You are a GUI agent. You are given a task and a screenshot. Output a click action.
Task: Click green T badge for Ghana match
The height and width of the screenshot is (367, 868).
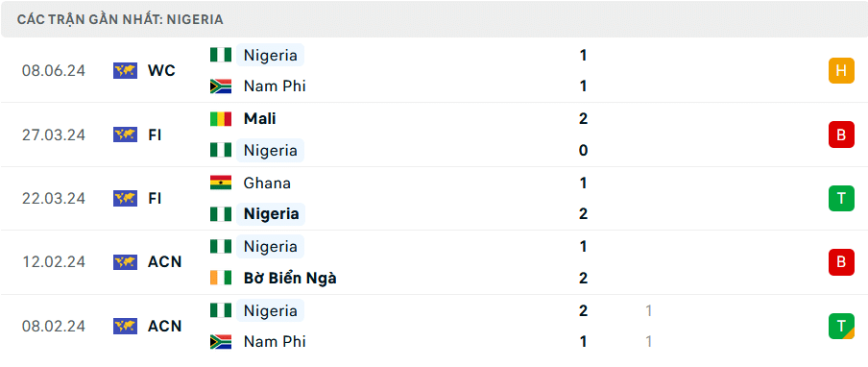click(x=841, y=198)
